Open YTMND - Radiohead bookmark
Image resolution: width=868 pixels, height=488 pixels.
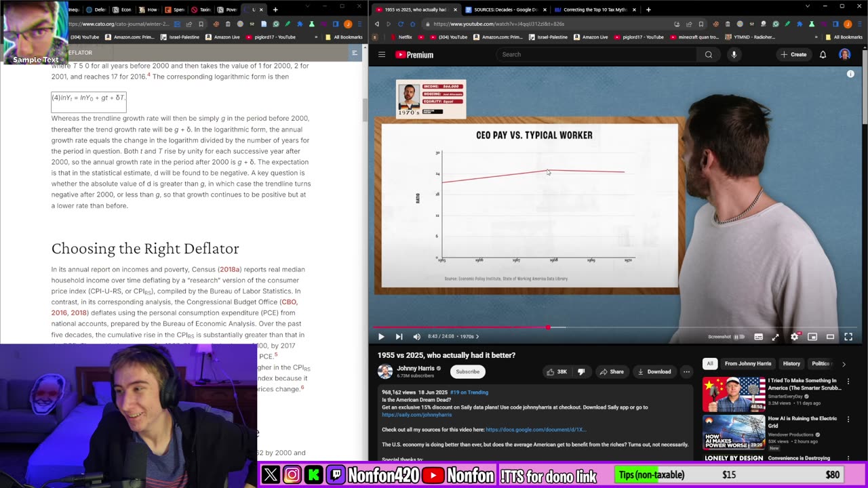(749, 37)
